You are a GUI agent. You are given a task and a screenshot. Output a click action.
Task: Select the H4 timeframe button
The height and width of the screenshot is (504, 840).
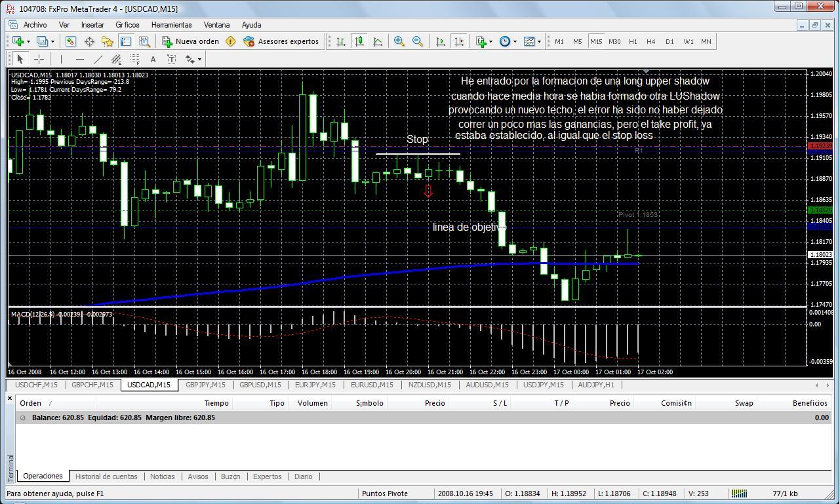click(650, 41)
